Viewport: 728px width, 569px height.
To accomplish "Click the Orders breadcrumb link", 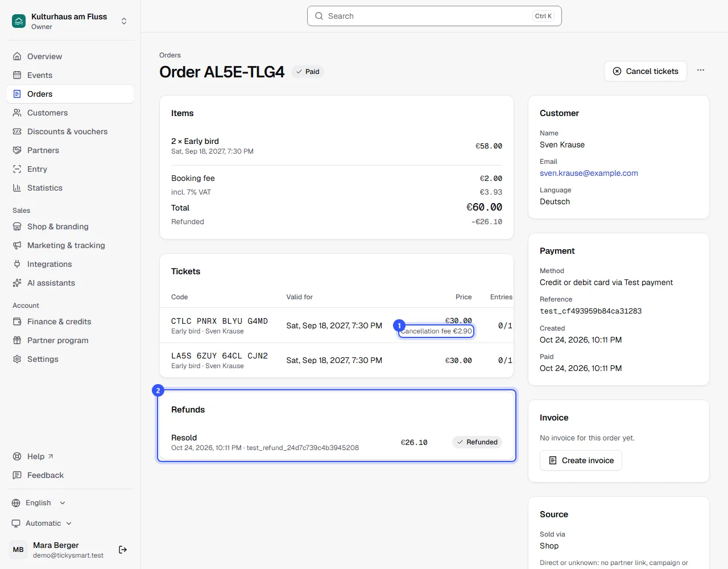I will point(170,55).
